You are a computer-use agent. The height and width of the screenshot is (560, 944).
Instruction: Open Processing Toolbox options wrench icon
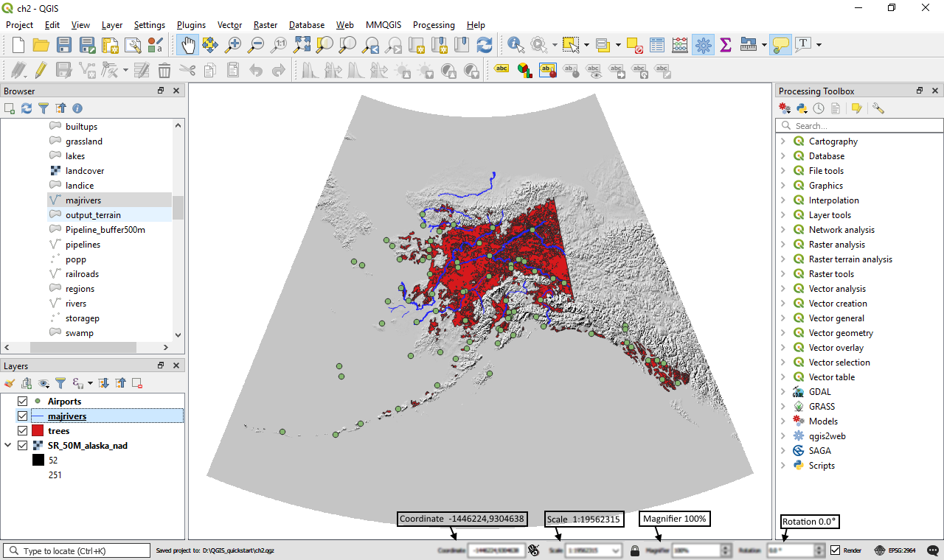click(x=878, y=108)
